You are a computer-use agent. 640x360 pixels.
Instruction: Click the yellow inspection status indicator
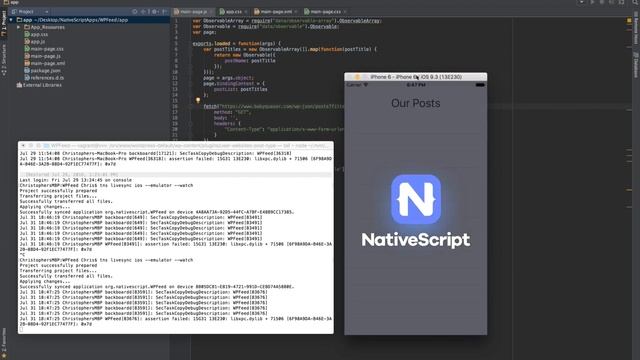[x=629, y=20]
